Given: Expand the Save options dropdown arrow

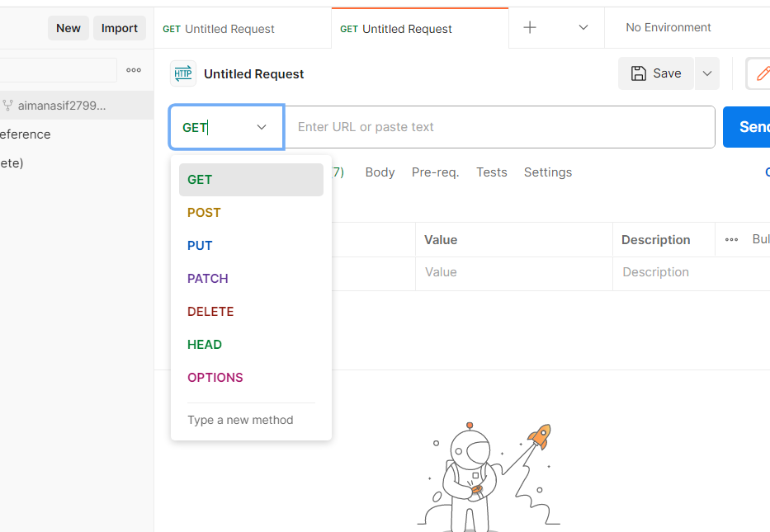Looking at the screenshot, I should click(x=707, y=73).
